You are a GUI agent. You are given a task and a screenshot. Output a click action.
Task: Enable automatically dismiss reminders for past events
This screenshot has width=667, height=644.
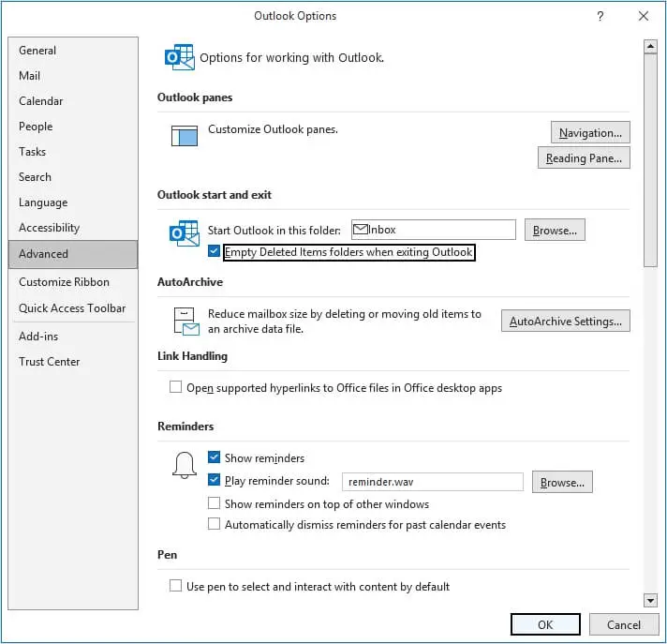(x=214, y=523)
